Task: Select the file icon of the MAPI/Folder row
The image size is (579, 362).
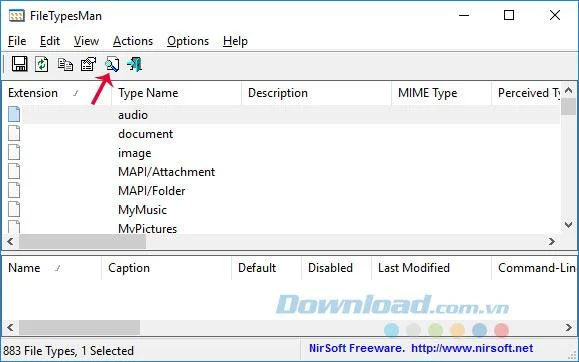Action: (x=14, y=190)
